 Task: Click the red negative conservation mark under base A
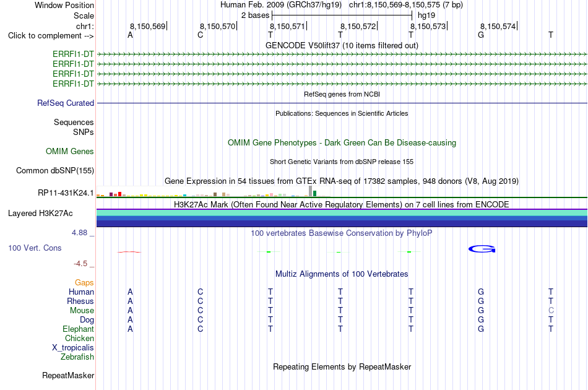point(129,251)
